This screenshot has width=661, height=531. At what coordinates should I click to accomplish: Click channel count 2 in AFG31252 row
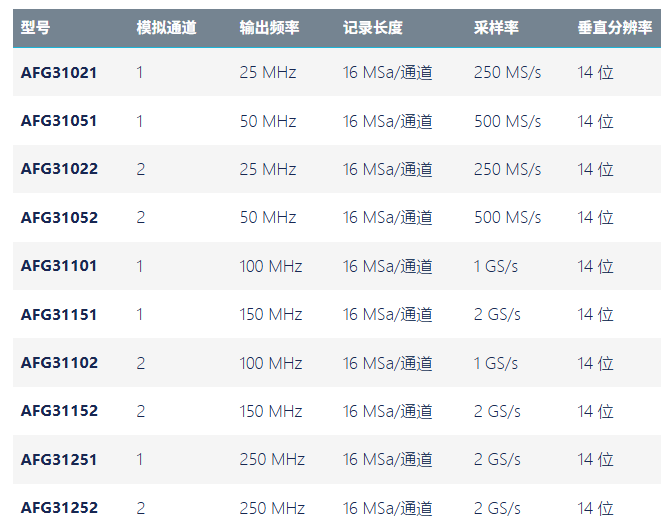pyautogui.click(x=141, y=508)
